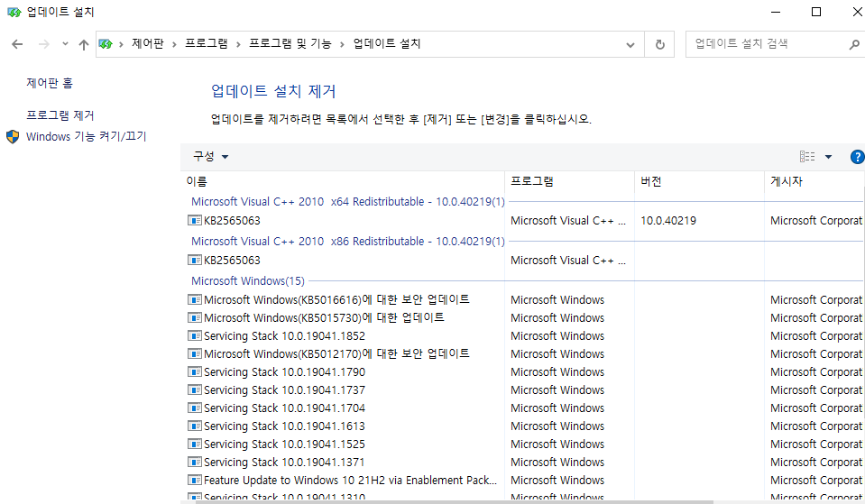Click Microsoft Windows program cell for KB5016616
This screenshot has width=865, height=504.
[557, 300]
